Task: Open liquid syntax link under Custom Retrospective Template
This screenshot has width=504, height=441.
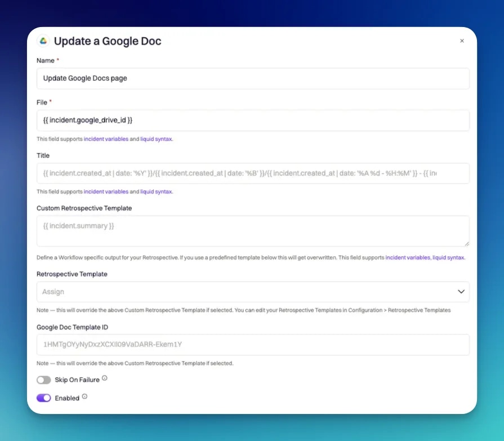Action: click(448, 257)
